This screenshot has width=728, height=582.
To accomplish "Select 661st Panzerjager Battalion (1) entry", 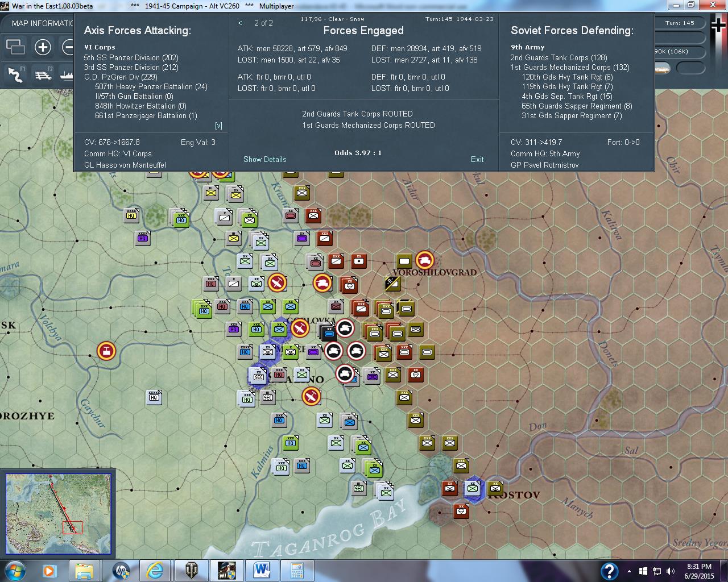I will [x=146, y=115].
